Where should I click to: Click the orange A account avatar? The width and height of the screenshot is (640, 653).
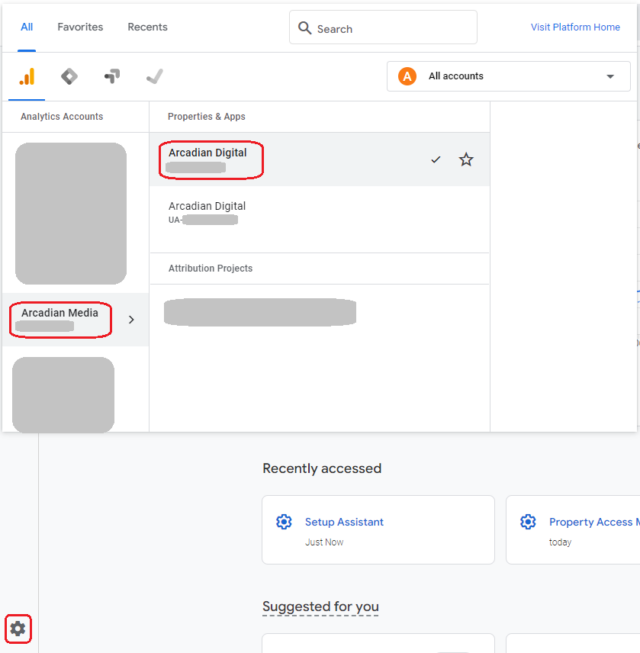407,76
